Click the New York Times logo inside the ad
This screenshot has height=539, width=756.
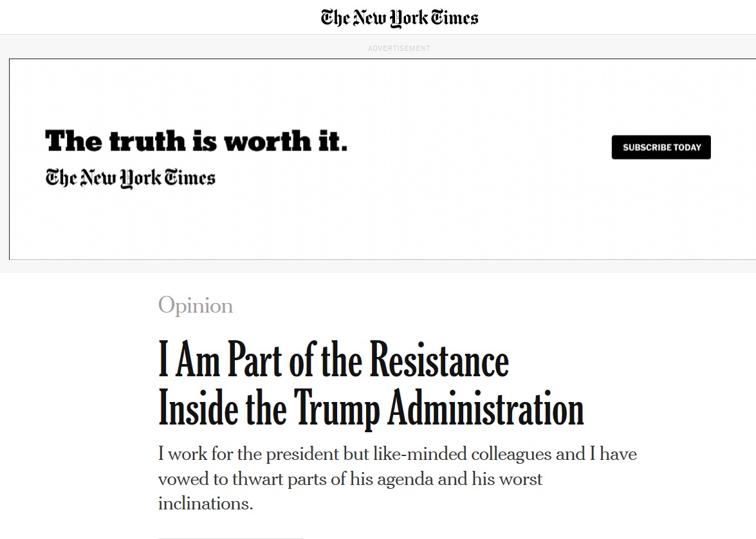coord(130,178)
